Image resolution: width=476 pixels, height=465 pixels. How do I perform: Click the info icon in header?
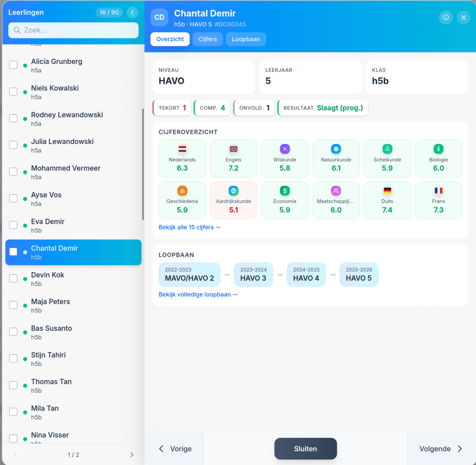point(446,17)
